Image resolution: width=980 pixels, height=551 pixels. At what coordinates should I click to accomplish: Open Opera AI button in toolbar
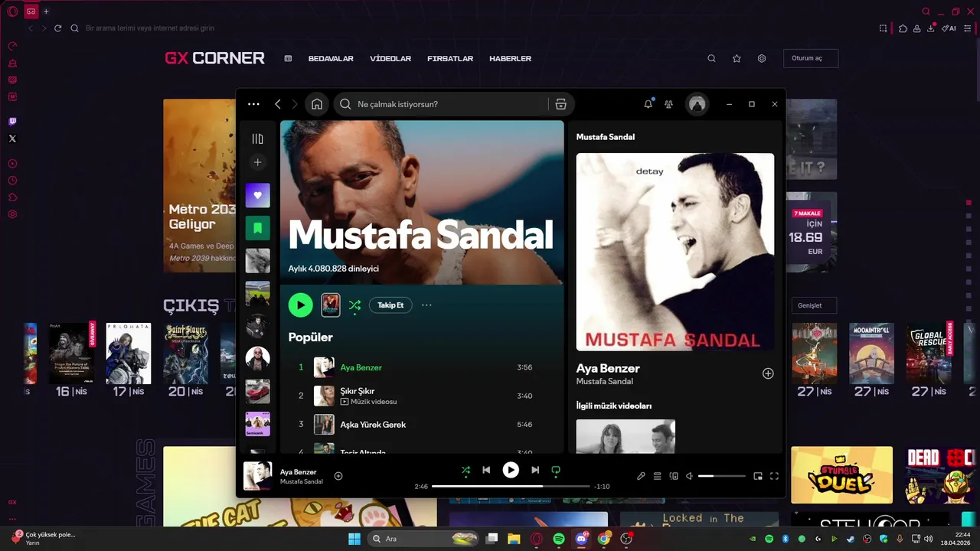949,28
